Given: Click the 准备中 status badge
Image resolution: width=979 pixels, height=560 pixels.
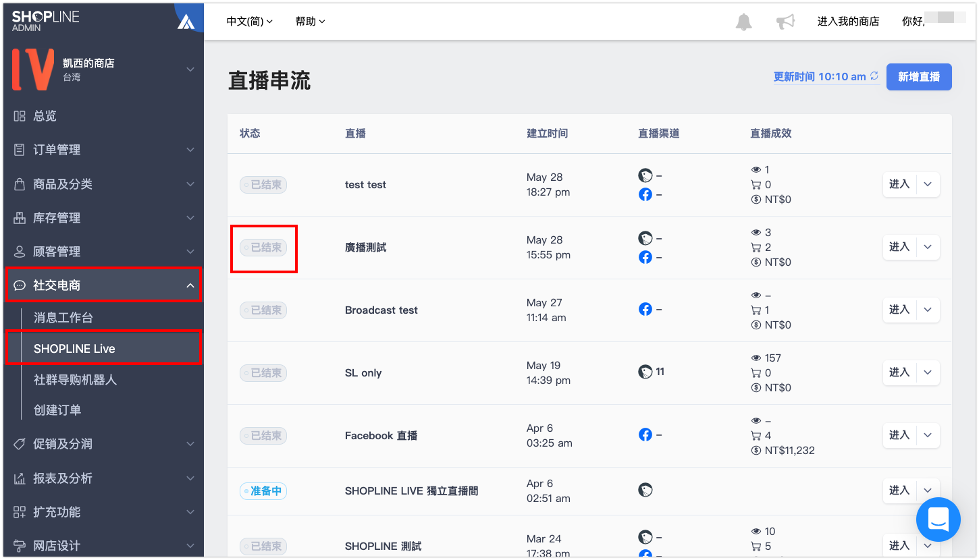Looking at the screenshot, I should 263,491.
